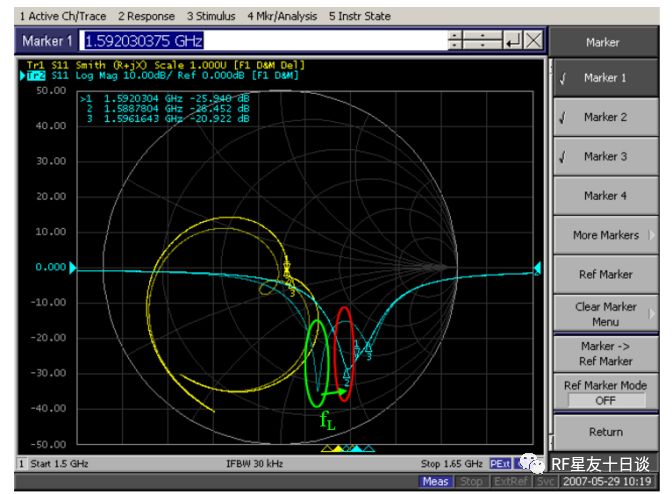The width and height of the screenshot is (672, 494).
Task: Click marker 3 on the cyan log mag trace
Action: [x=369, y=350]
